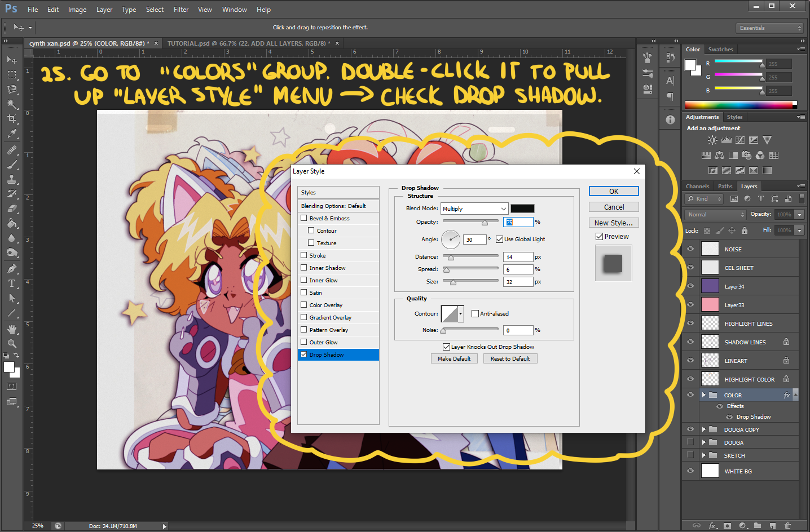The height and width of the screenshot is (532, 810).
Task: Select the Eyedropper tool
Action: (x=11, y=134)
